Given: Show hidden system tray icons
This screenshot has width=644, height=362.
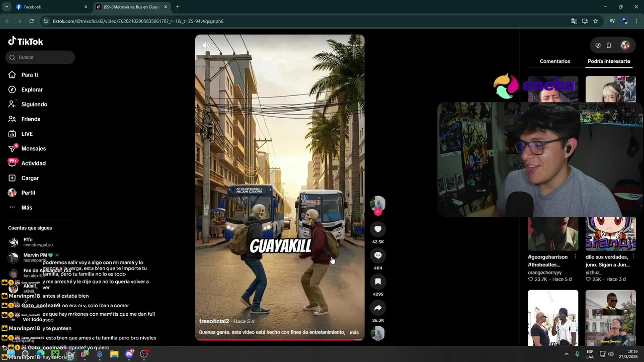Looking at the screenshot, I should 566,354.
